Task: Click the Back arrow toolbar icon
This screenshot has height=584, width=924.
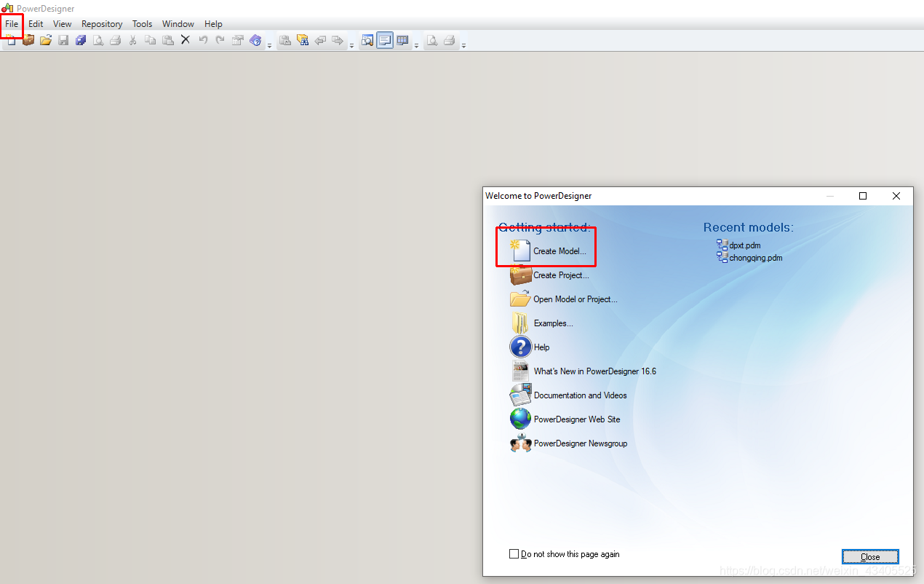Action: click(x=320, y=40)
